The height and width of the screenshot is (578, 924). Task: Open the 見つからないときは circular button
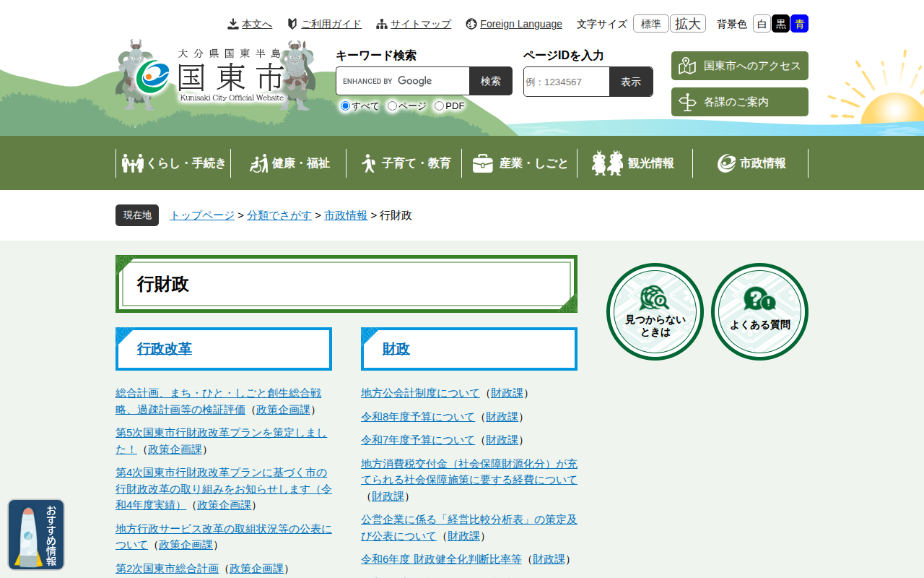tap(655, 311)
